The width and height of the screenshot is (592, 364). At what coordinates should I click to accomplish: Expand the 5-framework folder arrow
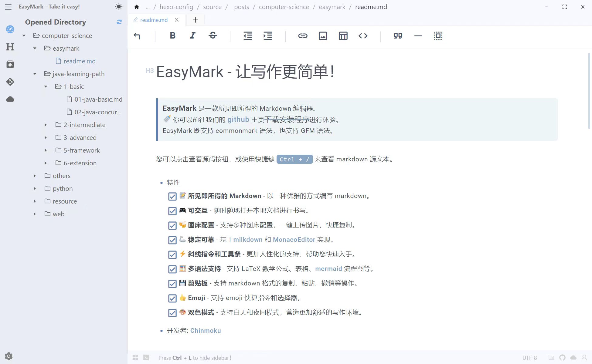(x=46, y=150)
